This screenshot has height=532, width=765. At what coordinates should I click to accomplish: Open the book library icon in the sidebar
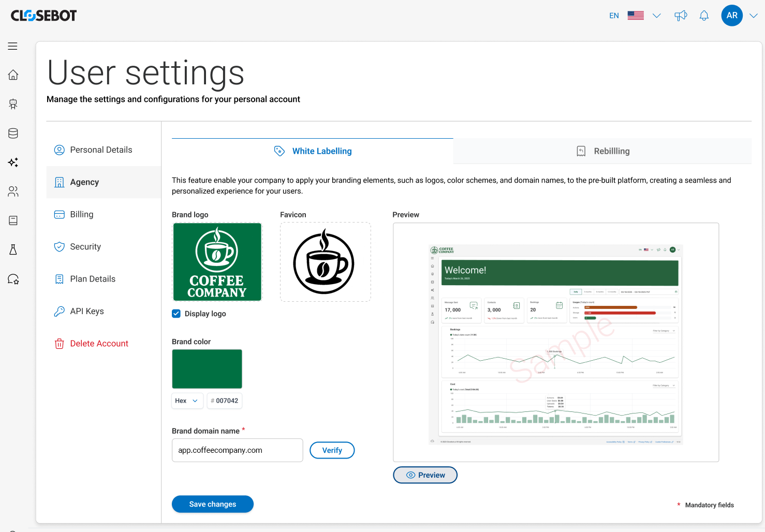[13, 220]
